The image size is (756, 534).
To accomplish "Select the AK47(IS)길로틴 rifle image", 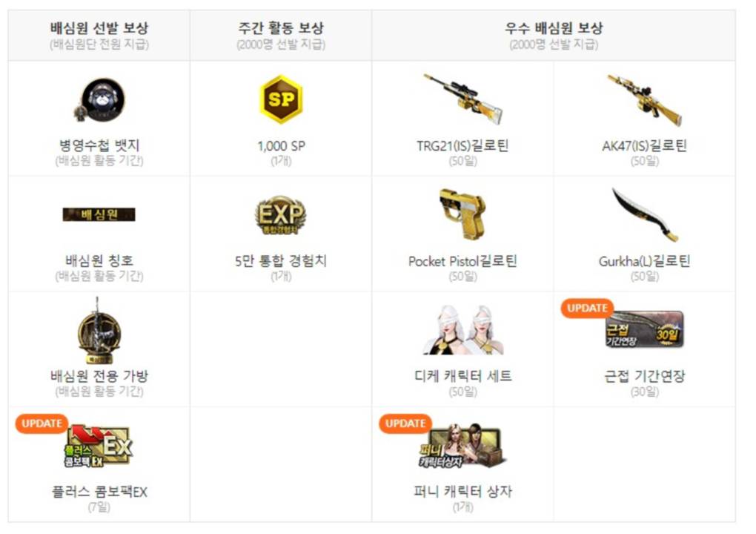I will (644, 99).
